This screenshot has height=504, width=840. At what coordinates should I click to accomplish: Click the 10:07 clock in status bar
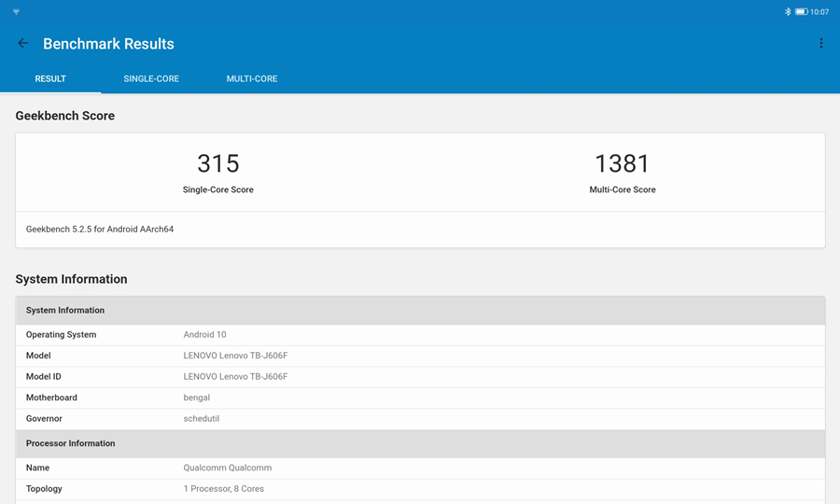(819, 12)
